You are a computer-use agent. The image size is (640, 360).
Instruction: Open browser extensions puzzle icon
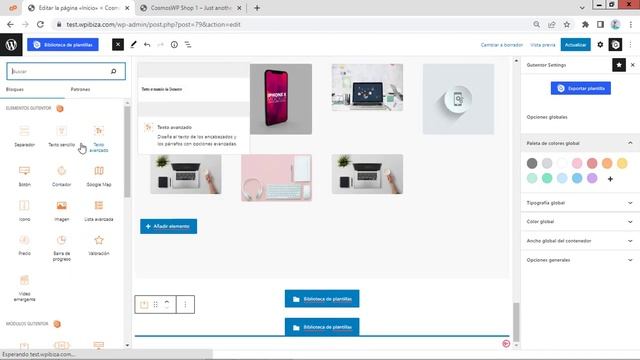(x=585, y=24)
